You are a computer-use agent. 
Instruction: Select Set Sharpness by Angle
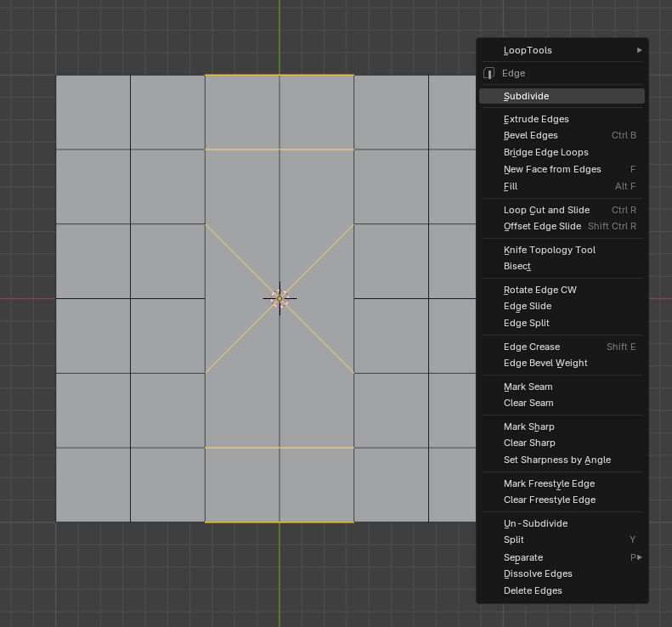pyautogui.click(x=562, y=460)
